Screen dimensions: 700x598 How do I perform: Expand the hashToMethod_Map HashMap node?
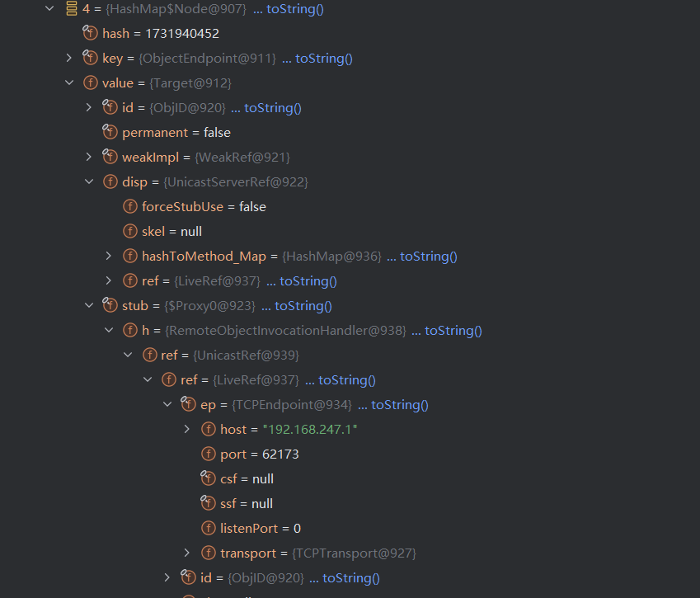[109, 256]
